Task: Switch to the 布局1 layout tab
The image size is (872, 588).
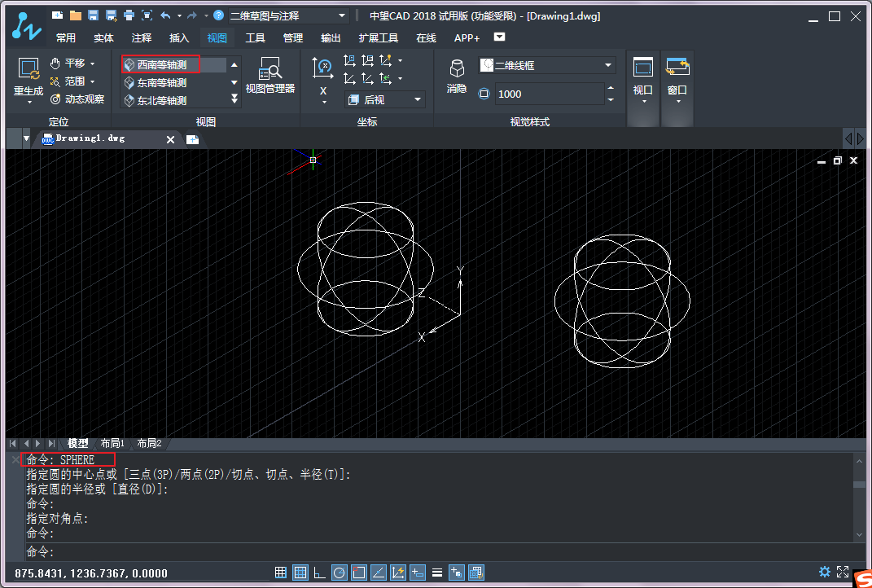Action: click(113, 443)
